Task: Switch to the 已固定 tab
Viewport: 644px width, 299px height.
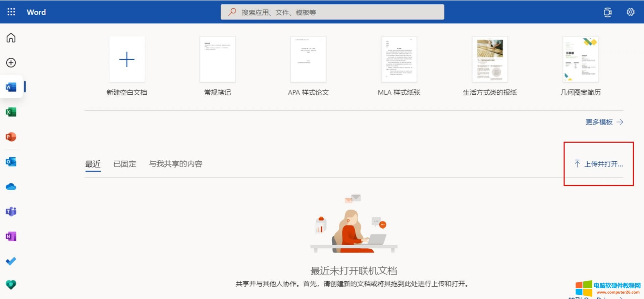Action: (125, 164)
